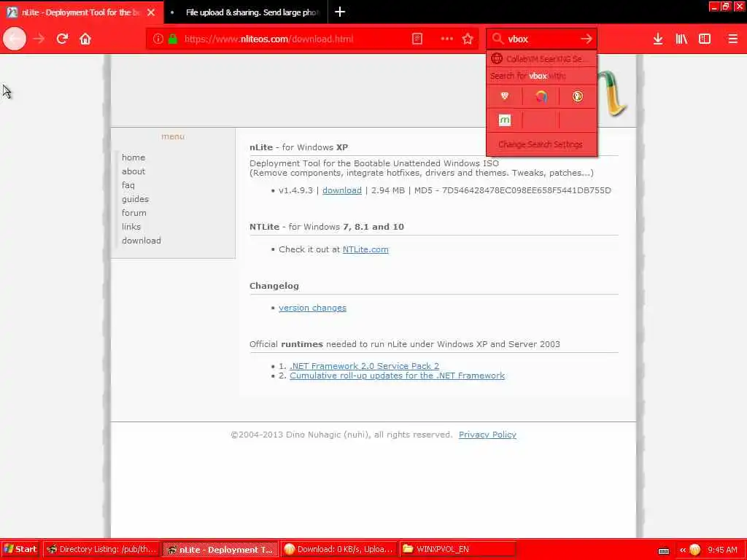
Task: Switch to Download 0 KB/s taskbar item
Action: coord(338,549)
